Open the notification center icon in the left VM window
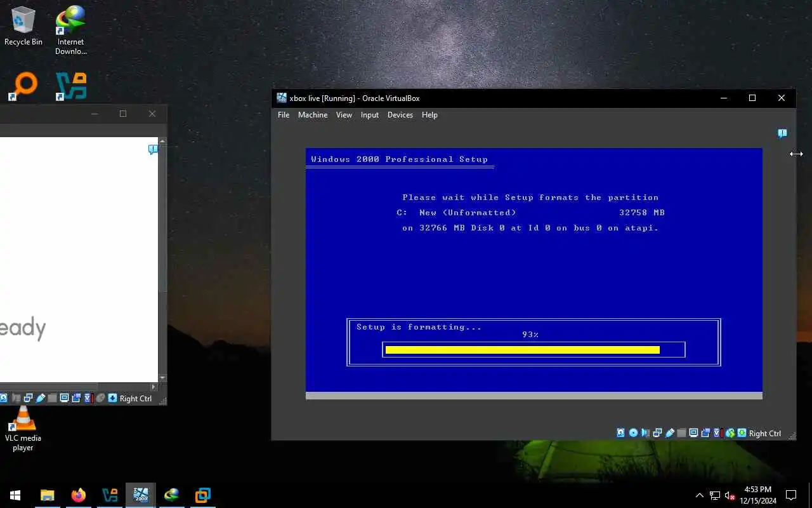The width and height of the screenshot is (812, 508). (153, 149)
